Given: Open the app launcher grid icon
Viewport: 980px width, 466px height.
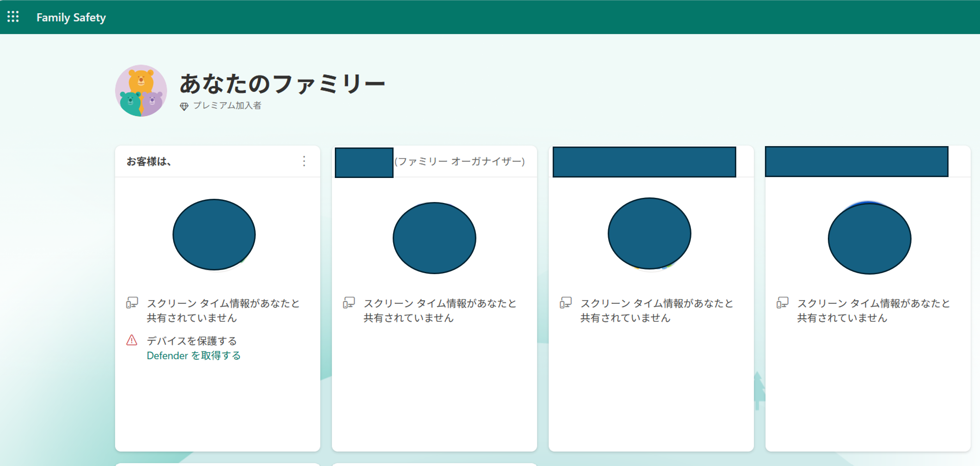Looking at the screenshot, I should 13,17.
